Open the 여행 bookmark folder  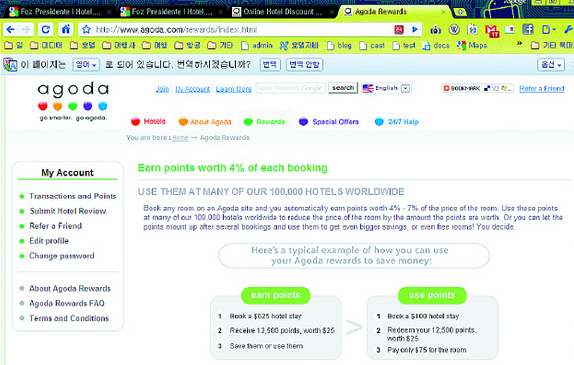pos(155,45)
